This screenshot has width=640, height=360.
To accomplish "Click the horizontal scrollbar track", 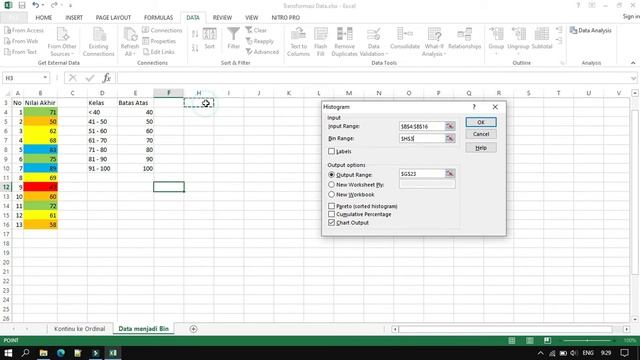I will click(x=505, y=329).
